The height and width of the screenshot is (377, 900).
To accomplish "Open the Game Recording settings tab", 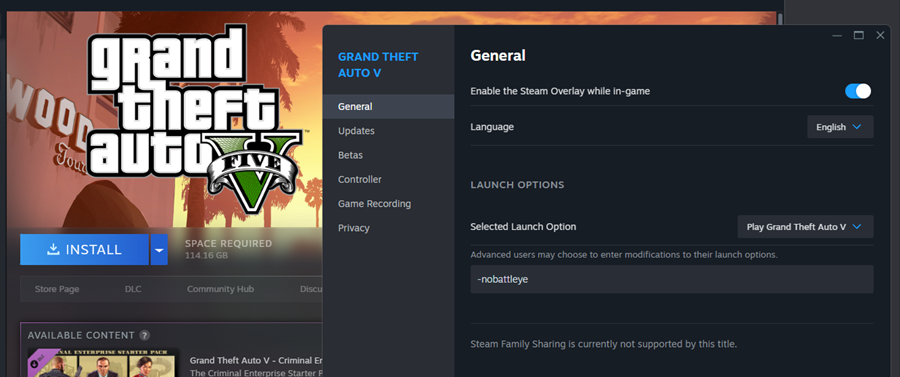I will (388, 204).
